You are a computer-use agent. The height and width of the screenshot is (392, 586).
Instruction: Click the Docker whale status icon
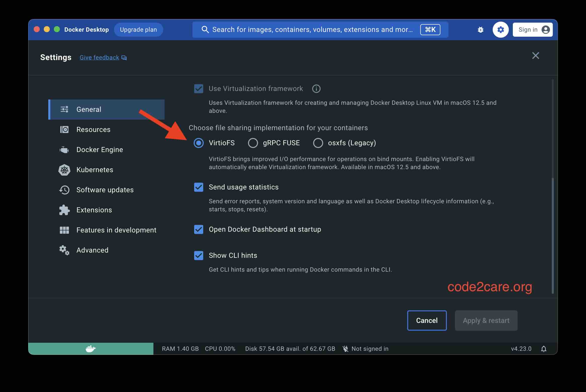point(91,349)
